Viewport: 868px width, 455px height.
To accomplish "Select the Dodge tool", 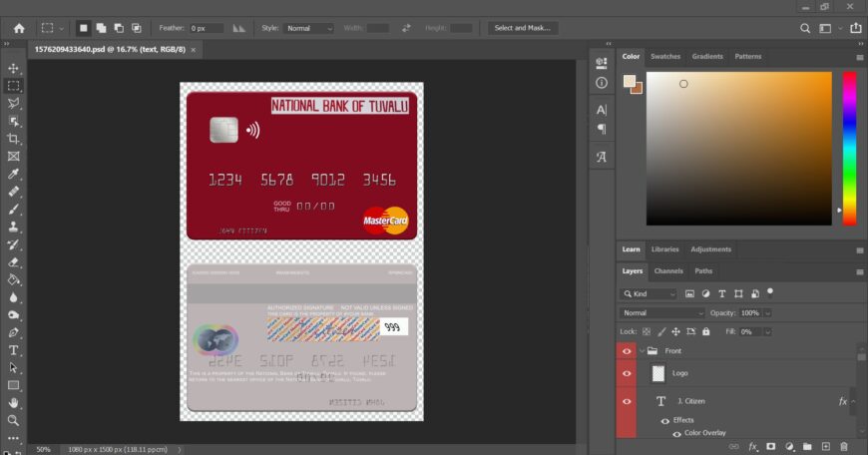I will (x=13, y=315).
